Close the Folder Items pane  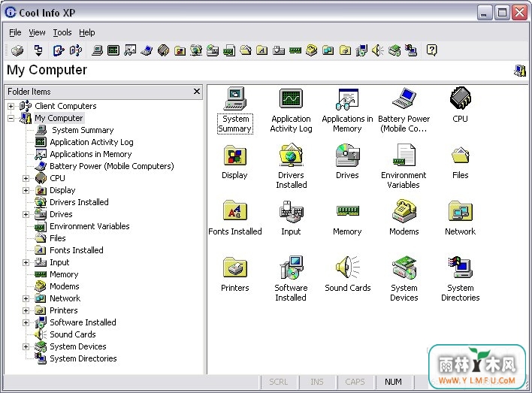197,91
